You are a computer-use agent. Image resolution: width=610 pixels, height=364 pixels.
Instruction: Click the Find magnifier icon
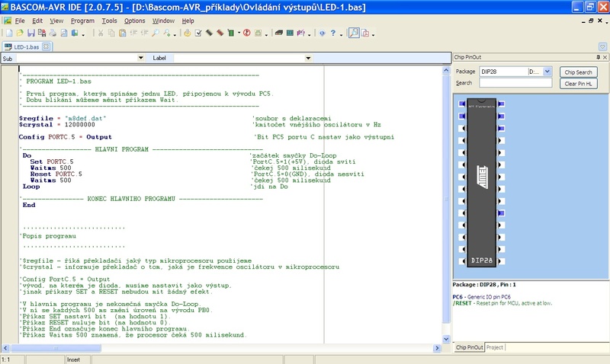coord(156,33)
